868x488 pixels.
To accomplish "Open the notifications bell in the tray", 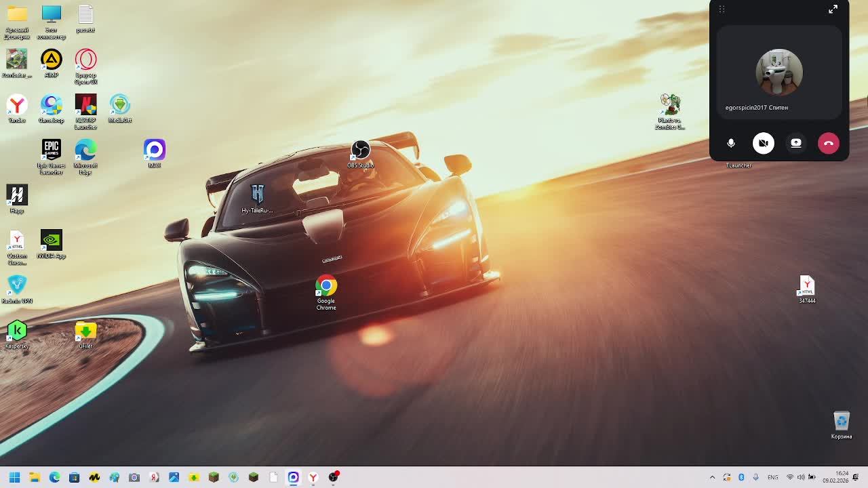I will coord(856,477).
